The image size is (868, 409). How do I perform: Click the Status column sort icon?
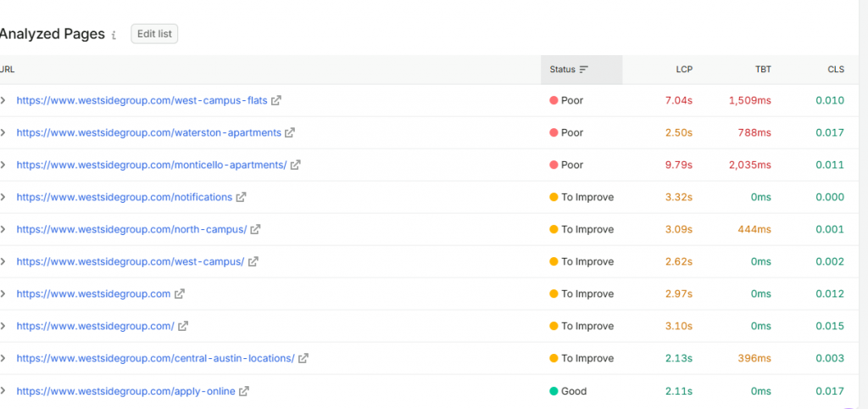coord(583,70)
